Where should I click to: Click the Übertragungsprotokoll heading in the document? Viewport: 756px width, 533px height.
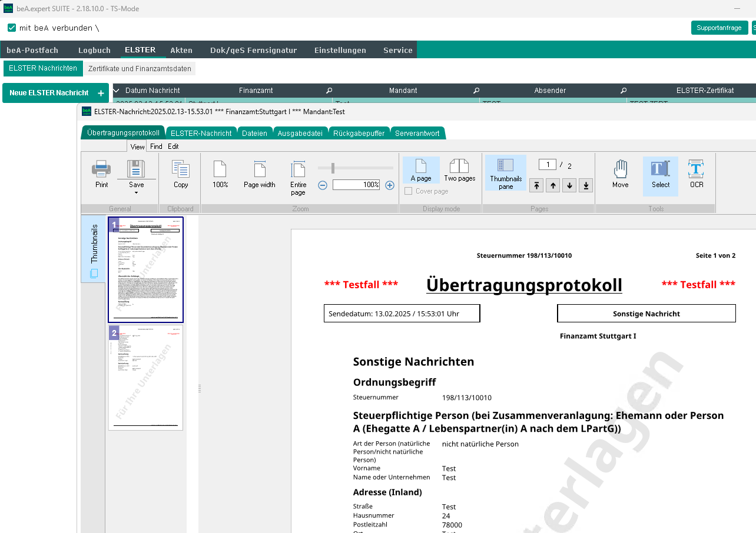(x=524, y=285)
